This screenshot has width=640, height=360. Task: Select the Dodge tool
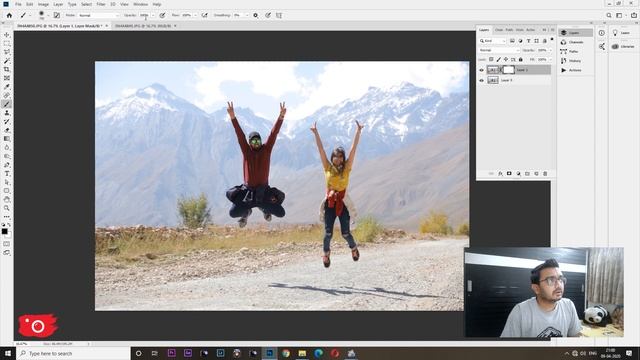7,156
